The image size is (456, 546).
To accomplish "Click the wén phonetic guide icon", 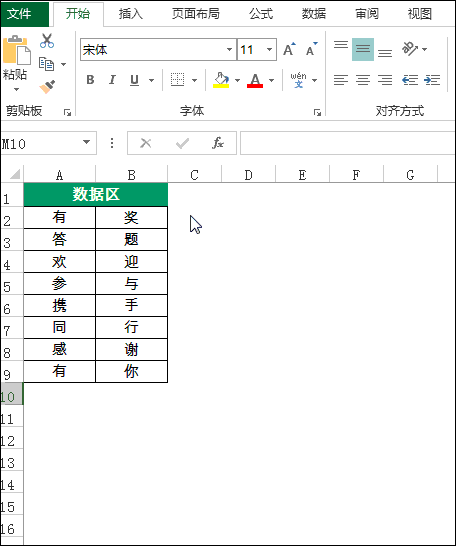I will tap(298, 80).
